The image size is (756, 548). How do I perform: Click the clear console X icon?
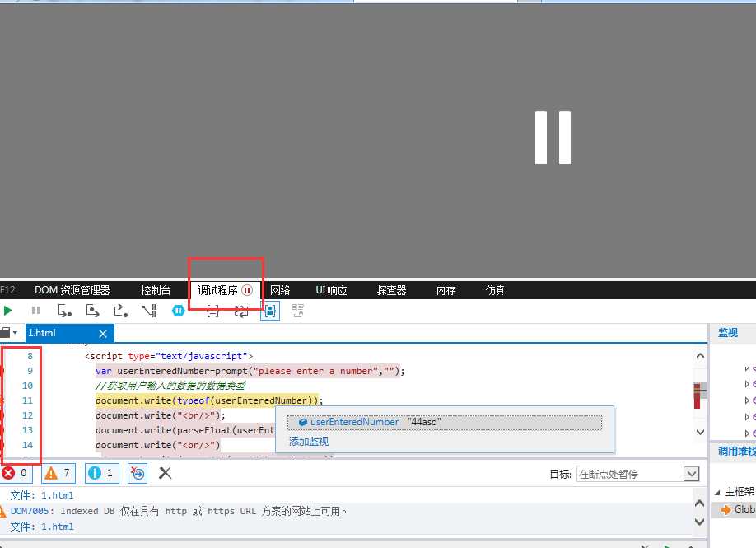pos(165,473)
